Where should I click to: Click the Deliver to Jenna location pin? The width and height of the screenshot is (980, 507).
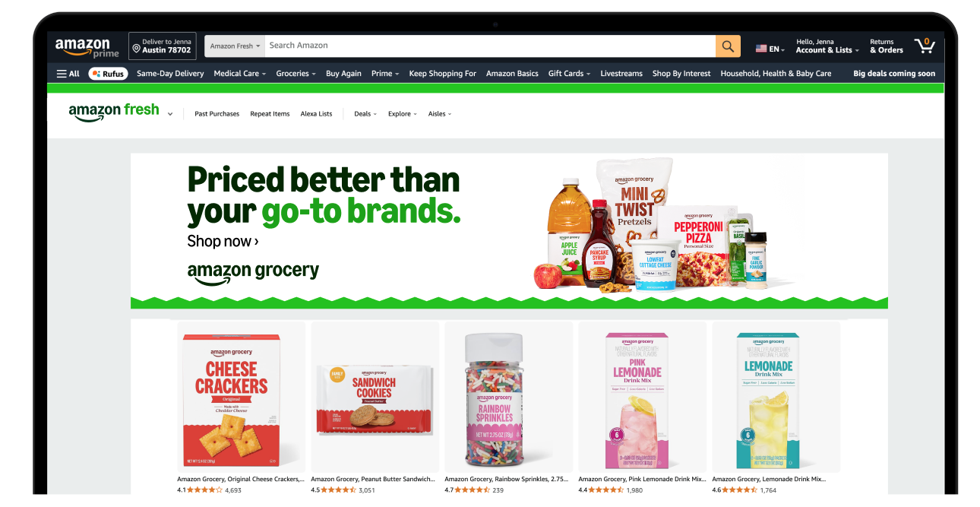point(136,49)
